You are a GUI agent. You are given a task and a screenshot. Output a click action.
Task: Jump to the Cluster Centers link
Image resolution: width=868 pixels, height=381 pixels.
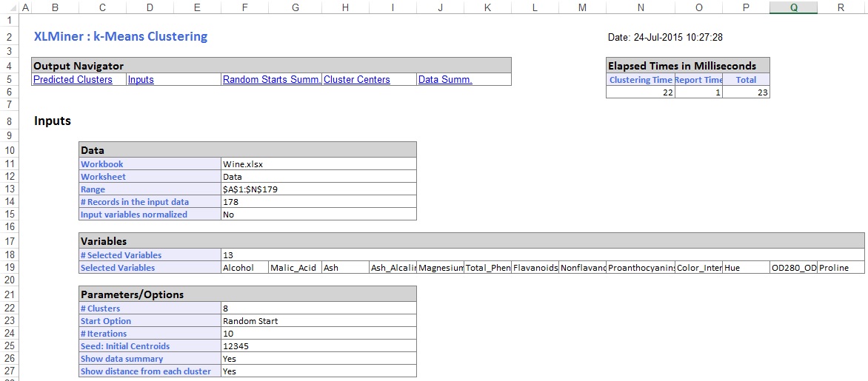[x=357, y=80]
